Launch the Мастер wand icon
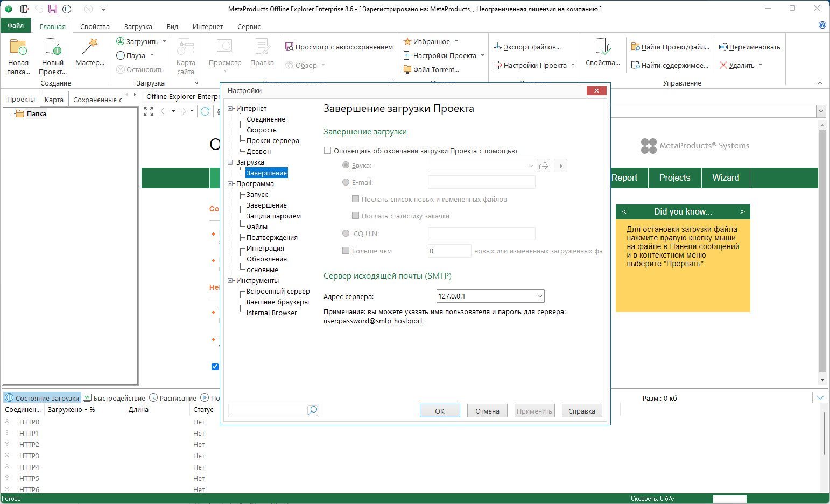Image resolution: width=830 pixels, height=504 pixels. (x=89, y=47)
